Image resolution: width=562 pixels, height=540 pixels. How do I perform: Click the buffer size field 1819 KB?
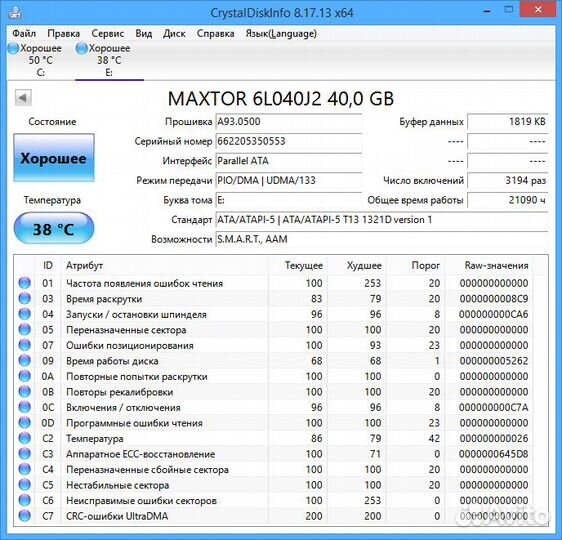click(x=508, y=122)
